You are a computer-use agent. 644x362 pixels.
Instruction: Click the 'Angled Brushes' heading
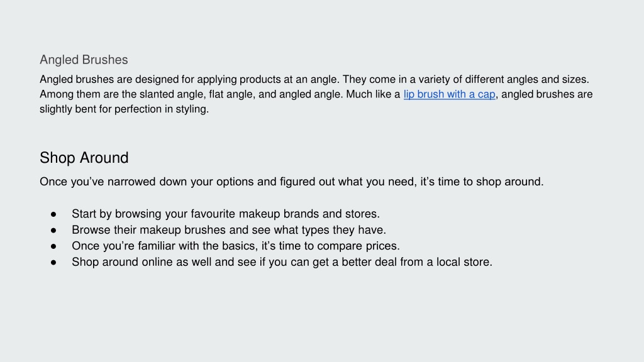pyautogui.click(x=84, y=60)
